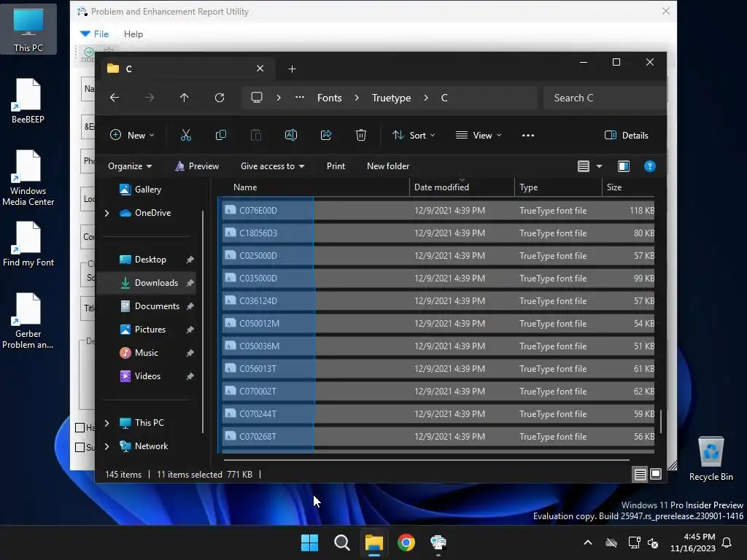Open the Give access to dropdown
The width and height of the screenshot is (747, 560).
coord(272,166)
